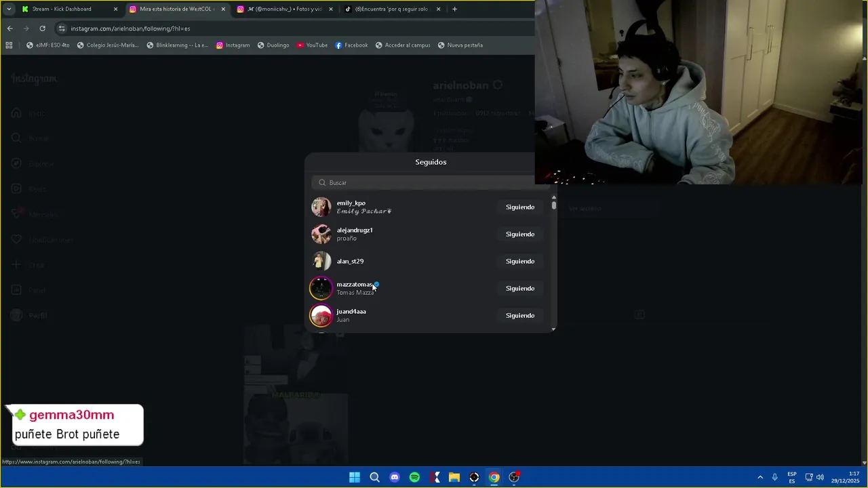Screen dimensions: 868x488
Task: Open alan_st29's profile avatar
Action: [x=321, y=261]
